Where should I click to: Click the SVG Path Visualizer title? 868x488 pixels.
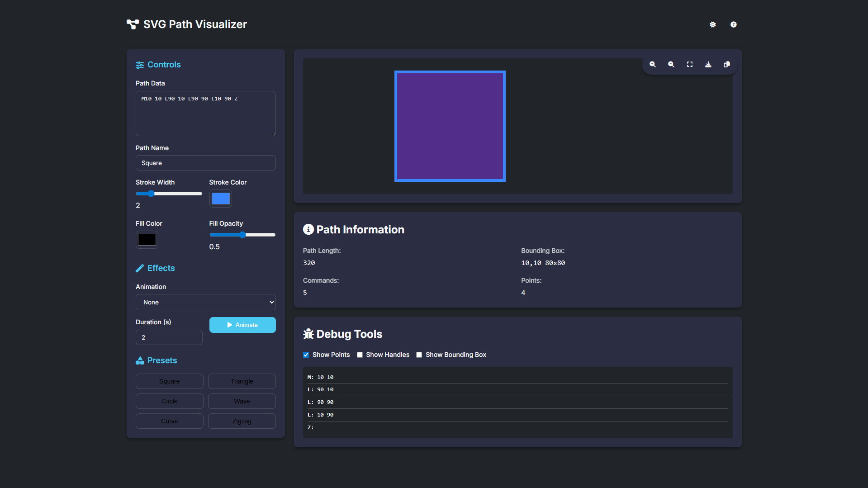(195, 24)
